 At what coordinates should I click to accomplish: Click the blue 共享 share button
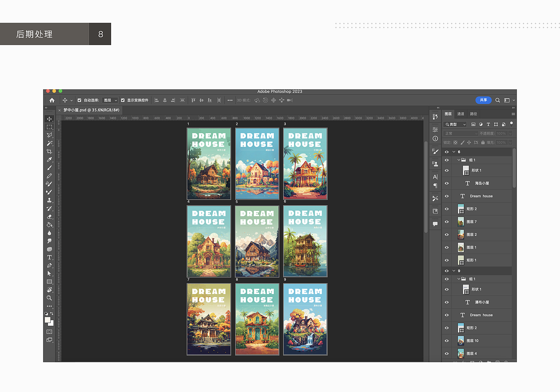coord(483,100)
